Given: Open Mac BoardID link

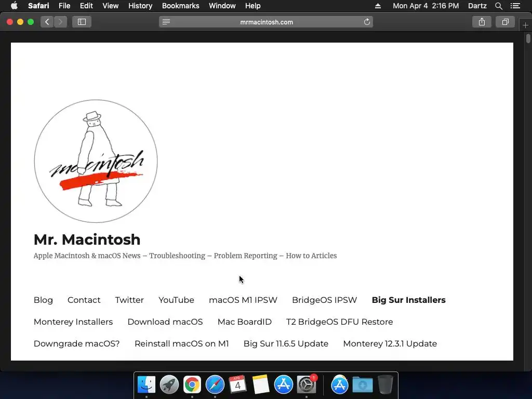Looking at the screenshot, I should coord(244,322).
